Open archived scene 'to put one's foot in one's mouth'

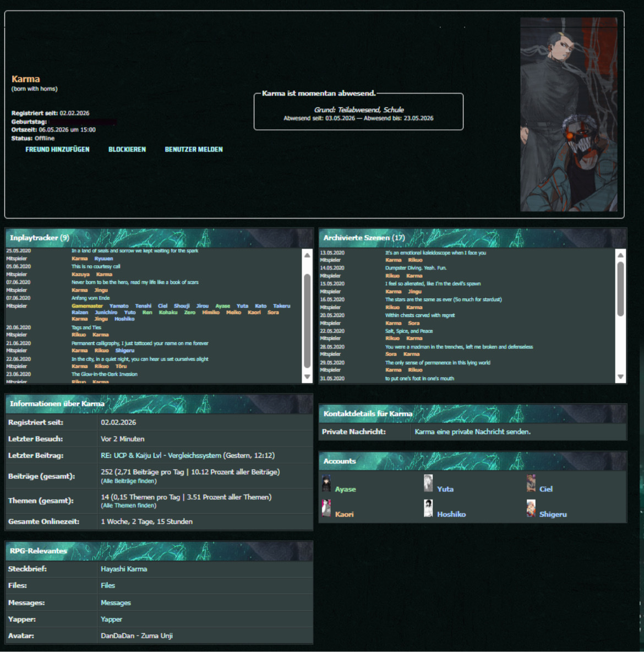[419, 379]
